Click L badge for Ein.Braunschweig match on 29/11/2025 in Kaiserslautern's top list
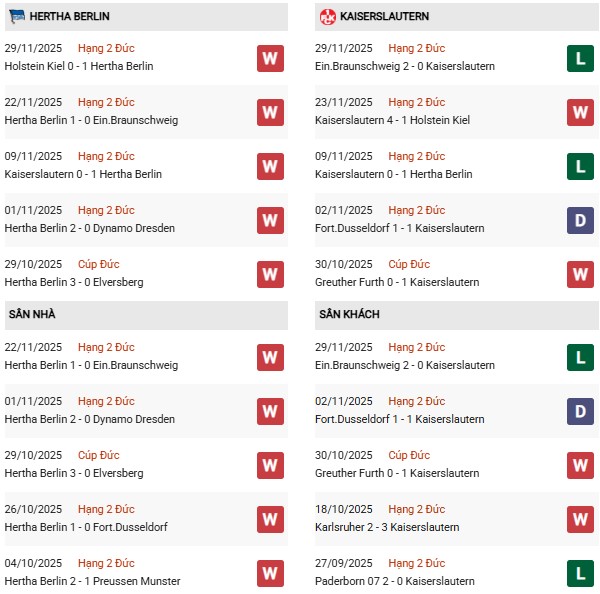The width and height of the screenshot is (600, 594). click(x=580, y=58)
